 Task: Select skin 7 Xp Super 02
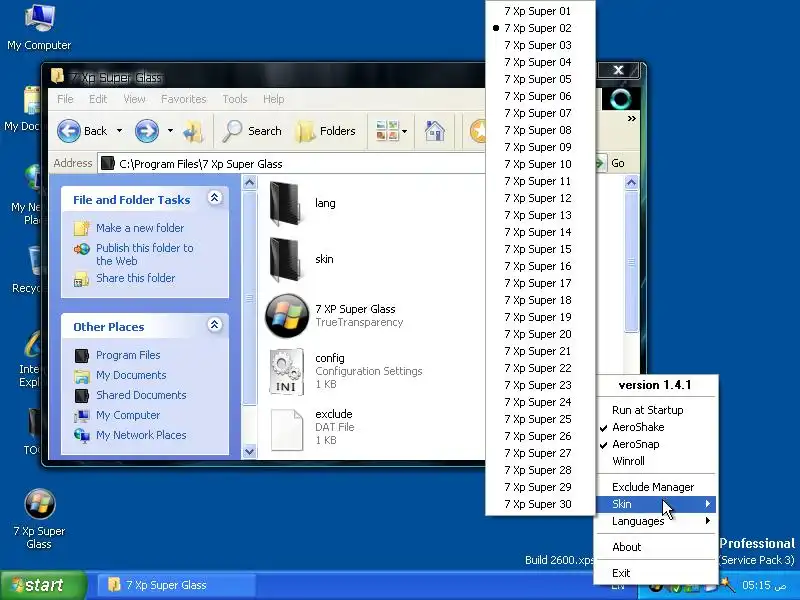coord(540,28)
